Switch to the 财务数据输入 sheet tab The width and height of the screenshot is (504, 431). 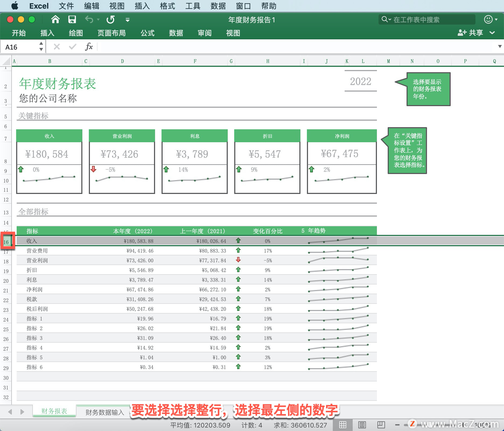[104, 412]
